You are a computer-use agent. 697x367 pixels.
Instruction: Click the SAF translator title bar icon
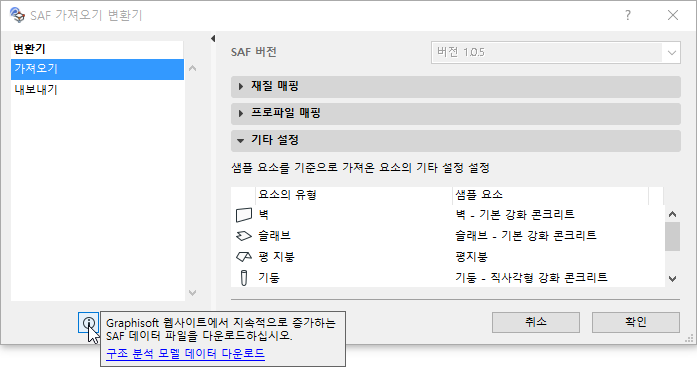click(x=17, y=15)
